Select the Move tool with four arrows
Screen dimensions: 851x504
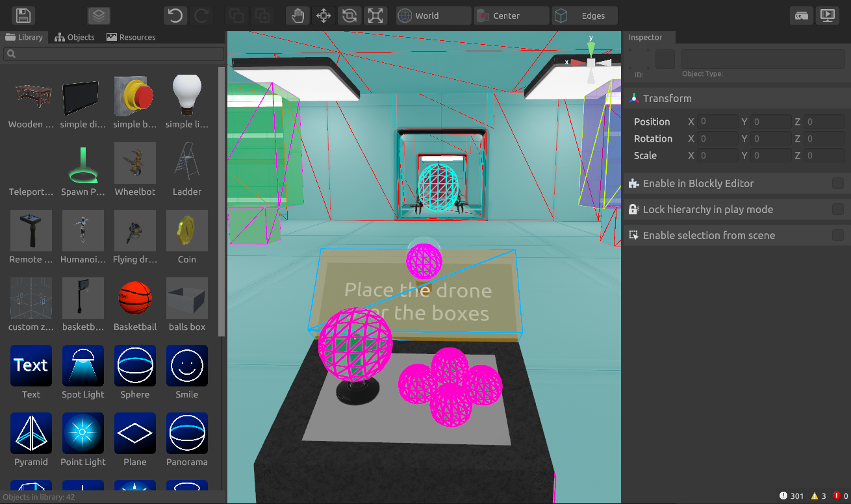(x=324, y=16)
